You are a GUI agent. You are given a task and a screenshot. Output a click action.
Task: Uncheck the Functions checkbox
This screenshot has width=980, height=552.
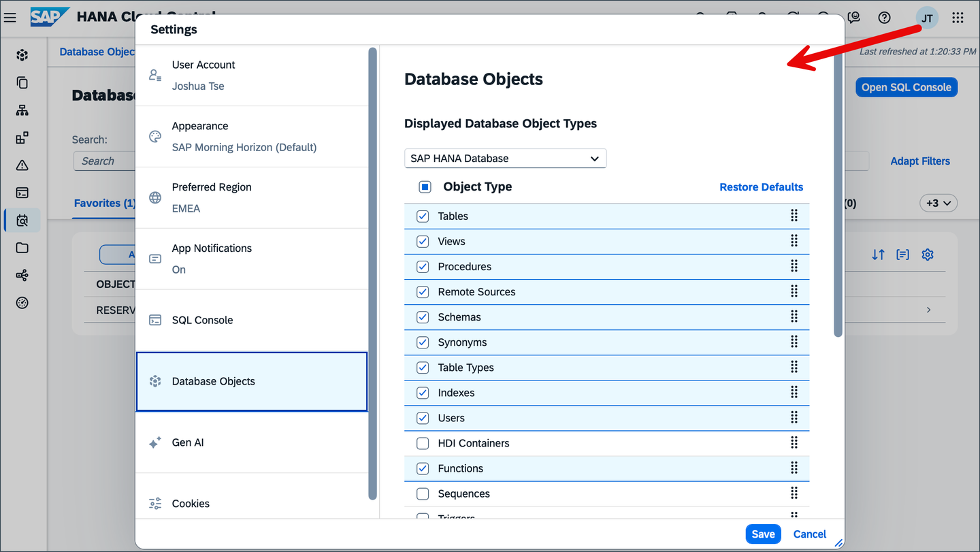423,468
